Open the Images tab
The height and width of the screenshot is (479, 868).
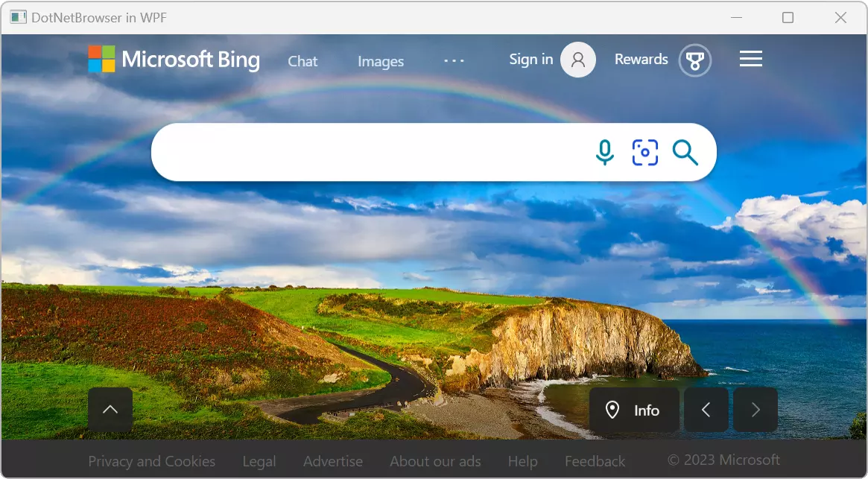(x=381, y=62)
